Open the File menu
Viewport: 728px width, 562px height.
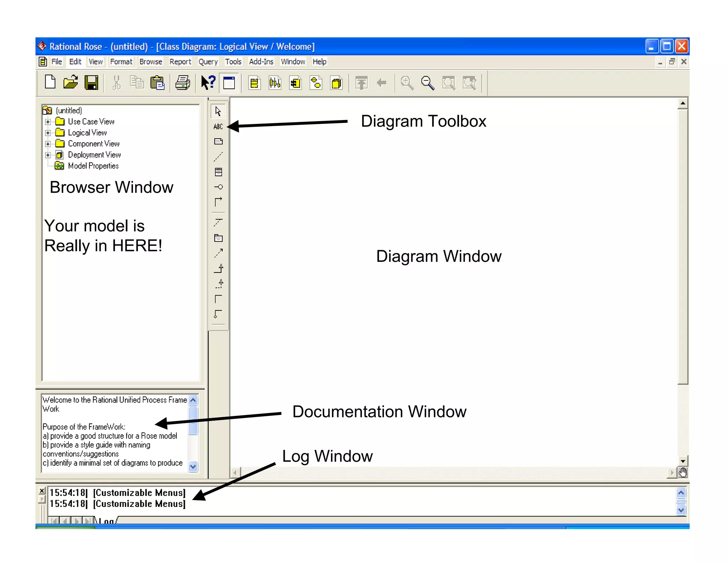(57, 62)
